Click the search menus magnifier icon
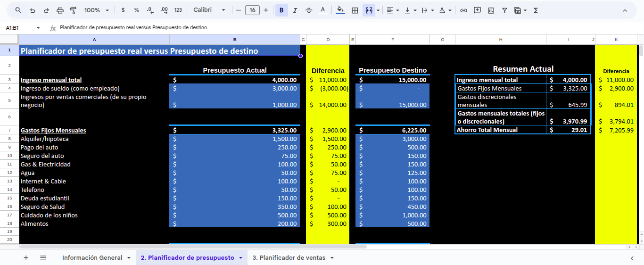This screenshot has height=265, width=644. (18, 10)
